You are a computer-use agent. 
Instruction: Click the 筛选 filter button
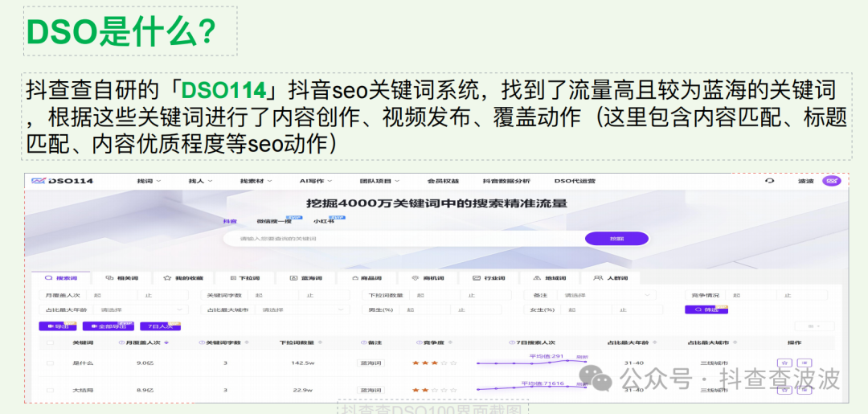[x=706, y=310]
